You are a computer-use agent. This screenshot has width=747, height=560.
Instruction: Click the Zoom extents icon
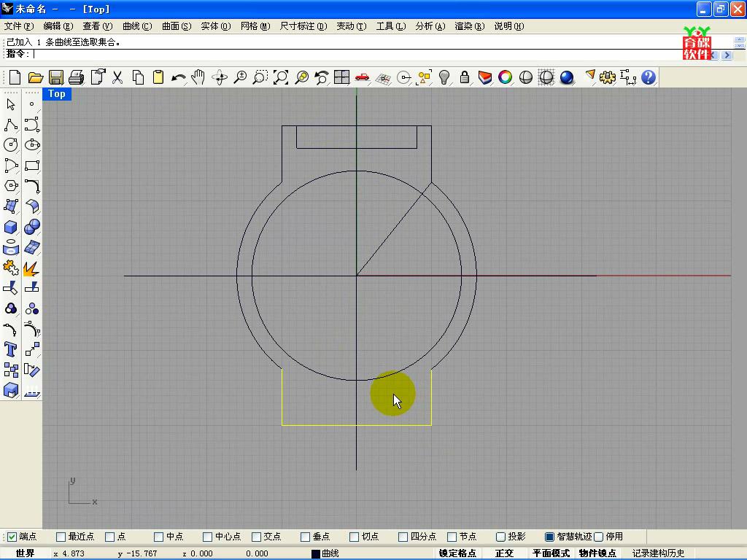(281, 77)
